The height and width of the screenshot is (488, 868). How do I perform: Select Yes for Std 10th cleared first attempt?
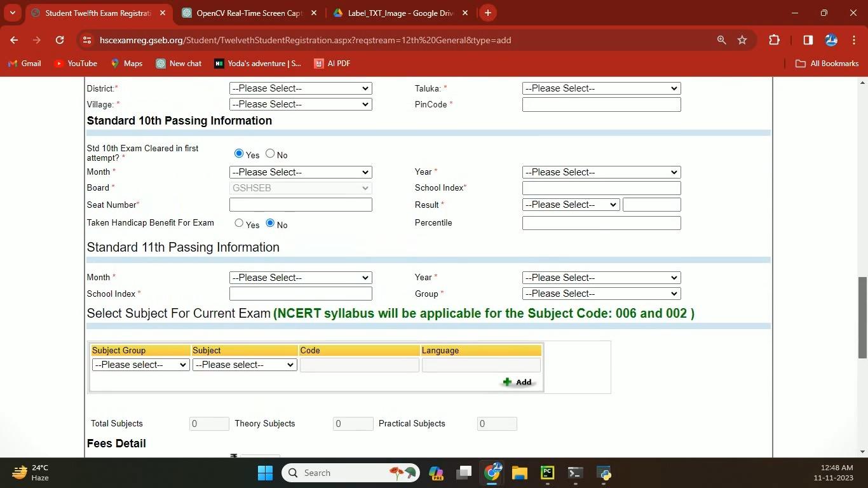239,153
